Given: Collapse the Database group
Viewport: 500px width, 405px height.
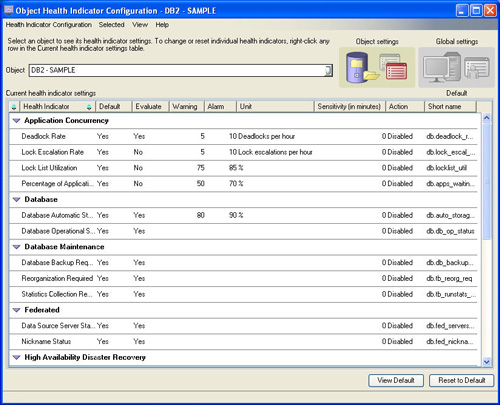Looking at the screenshot, I should click(16, 200).
